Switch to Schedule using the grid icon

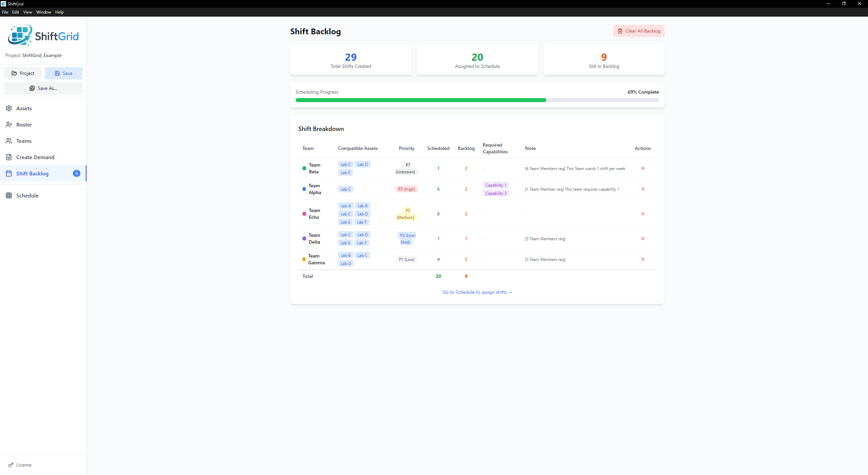coord(9,195)
